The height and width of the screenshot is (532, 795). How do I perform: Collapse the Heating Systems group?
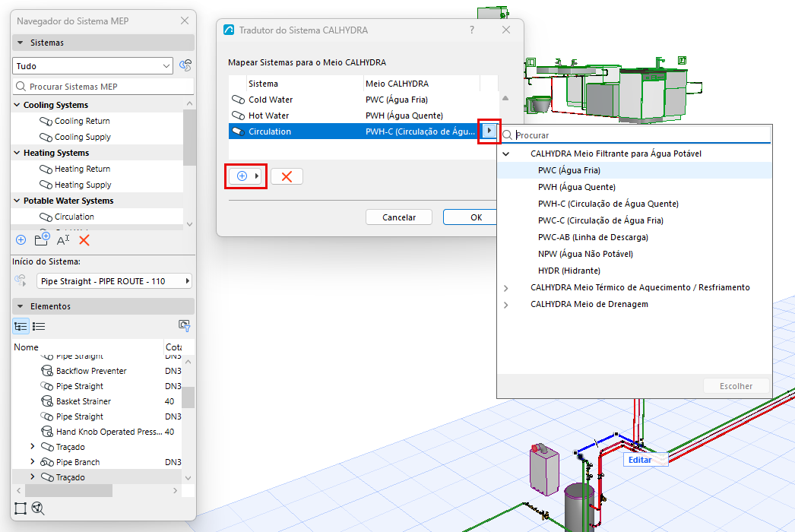pyautogui.click(x=17, y=153)
